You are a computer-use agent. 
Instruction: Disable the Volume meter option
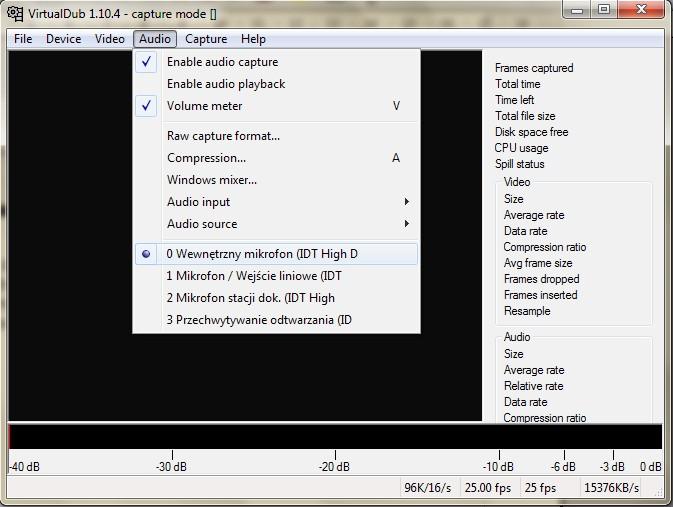[x=276, y=106]
